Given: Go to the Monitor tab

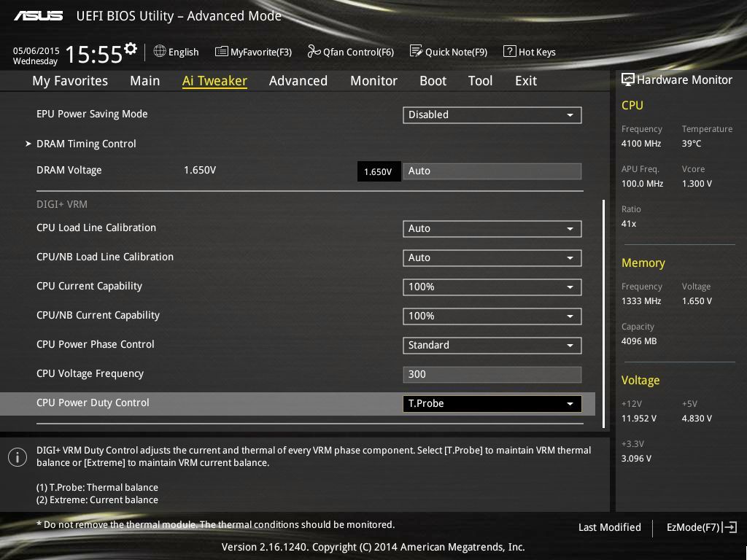Looking at the screenshot, I should pos(373,81).
